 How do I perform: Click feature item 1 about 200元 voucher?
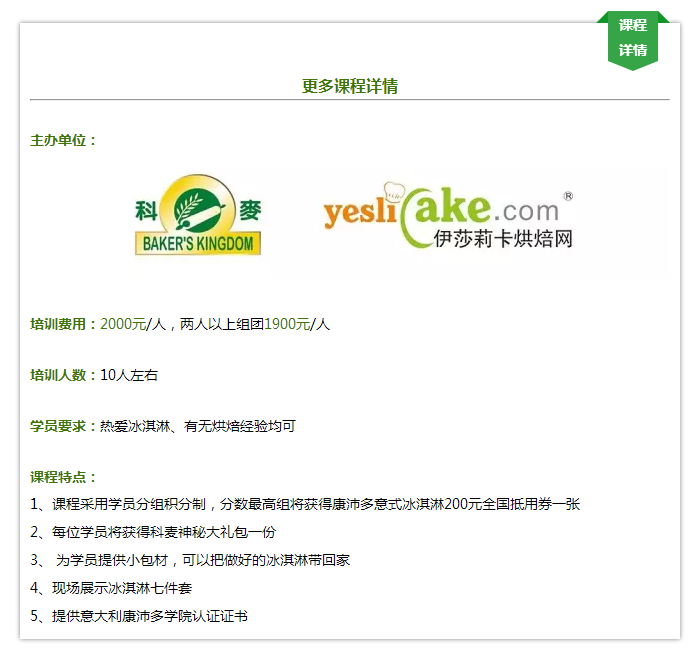[305, 504]
